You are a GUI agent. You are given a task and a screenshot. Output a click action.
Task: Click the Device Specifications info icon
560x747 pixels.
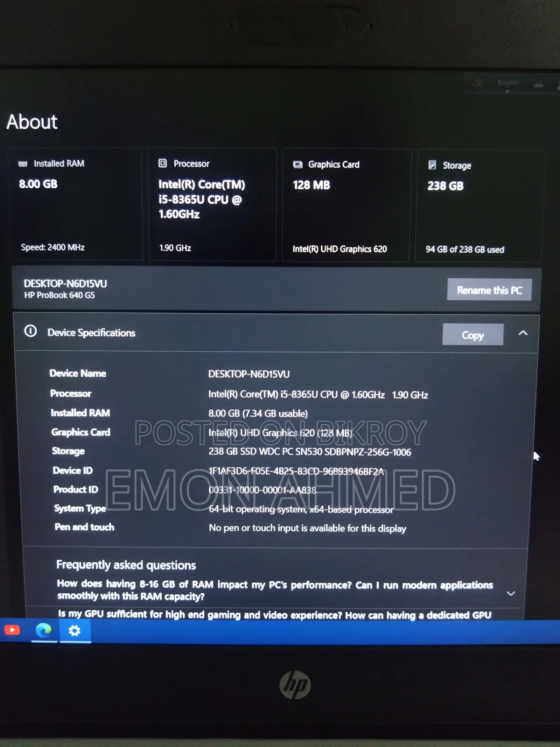30,331
